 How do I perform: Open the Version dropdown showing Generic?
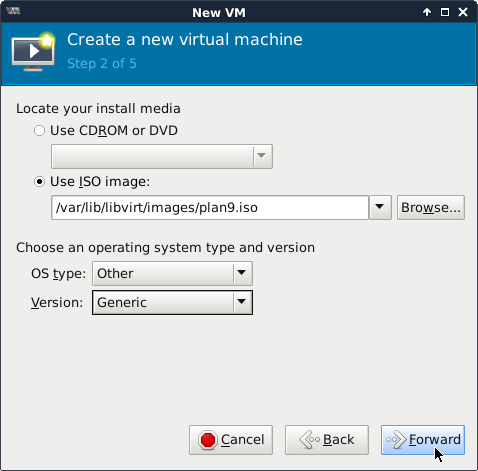172,302
